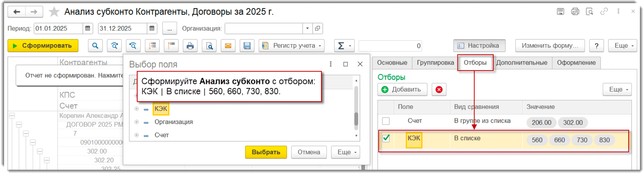
Task: Toggle the Настройка panel button
Action: coord(479,45)
